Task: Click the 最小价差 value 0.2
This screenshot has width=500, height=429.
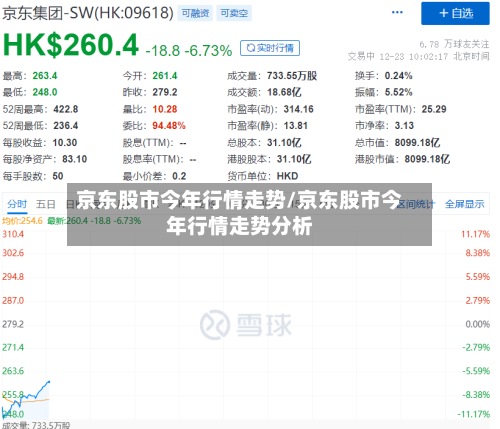Action: 179,176
